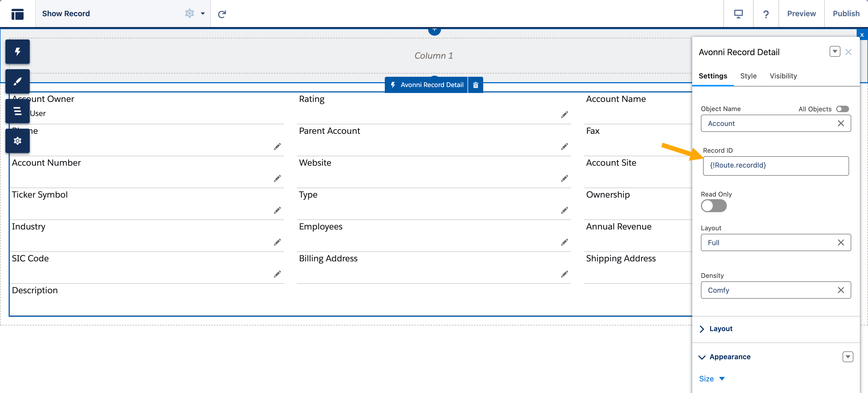Expand the Layout section

(720, 329)
